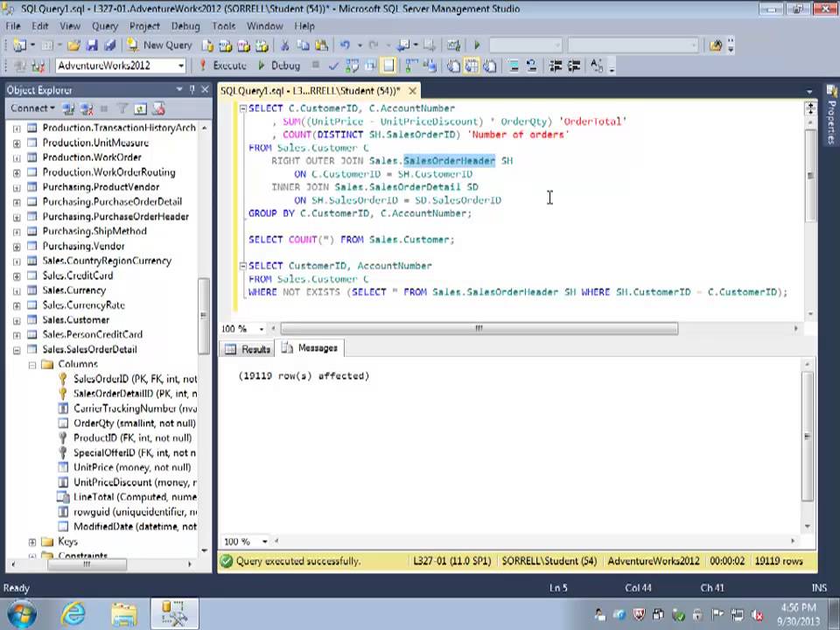Select the Production.WorkOrder table
Screen dimensions: 840x630
[x=92, y=157]
